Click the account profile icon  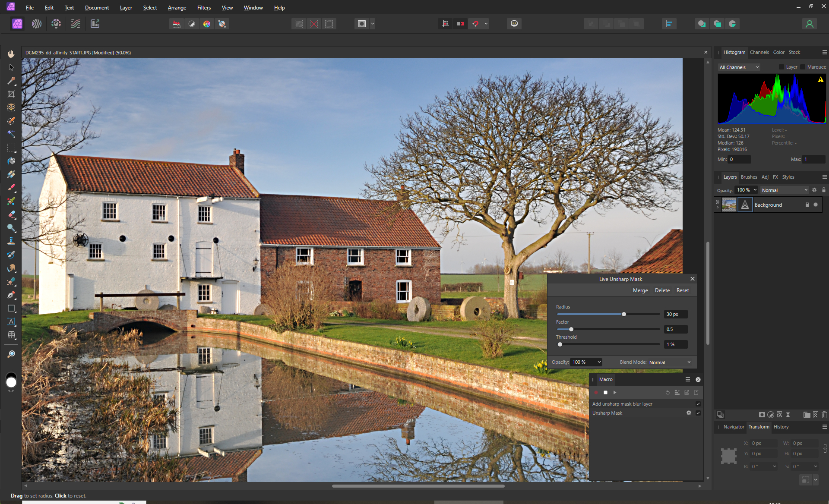click(810, 24)
